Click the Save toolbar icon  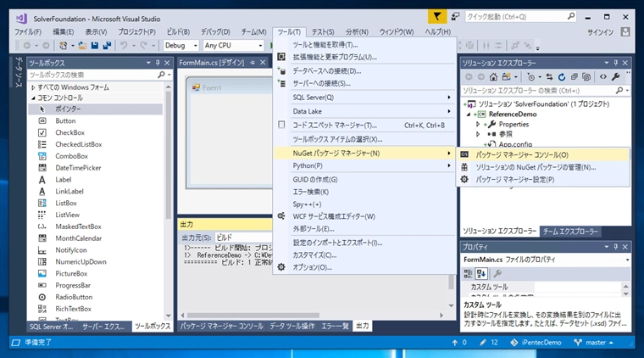(95, 45)
